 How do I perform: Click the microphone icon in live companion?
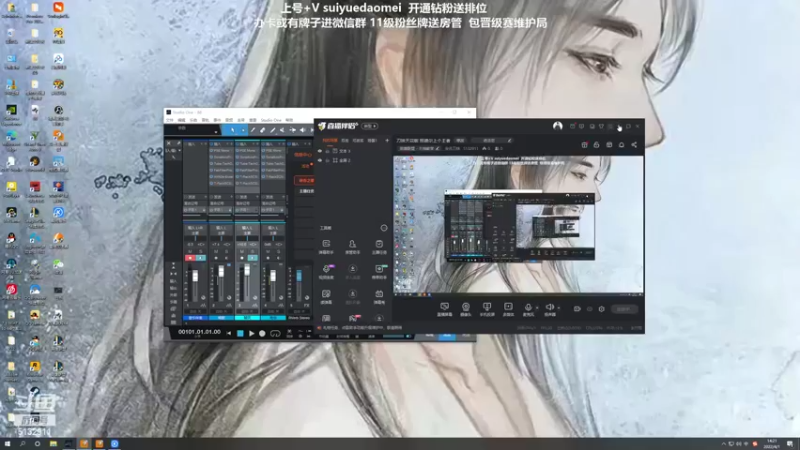click(528, 307)
